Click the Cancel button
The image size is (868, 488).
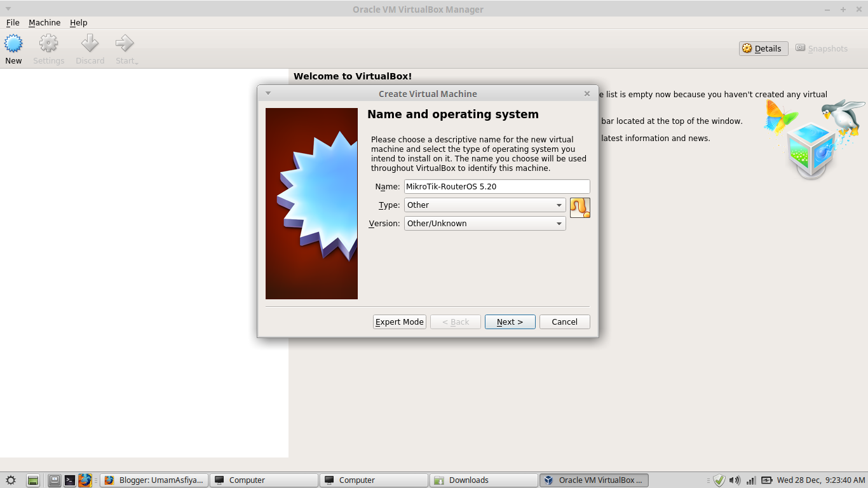coord(565,322)
